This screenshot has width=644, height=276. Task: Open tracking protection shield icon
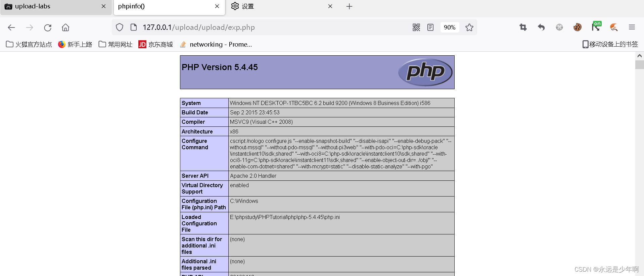click(x=120, y=27)
